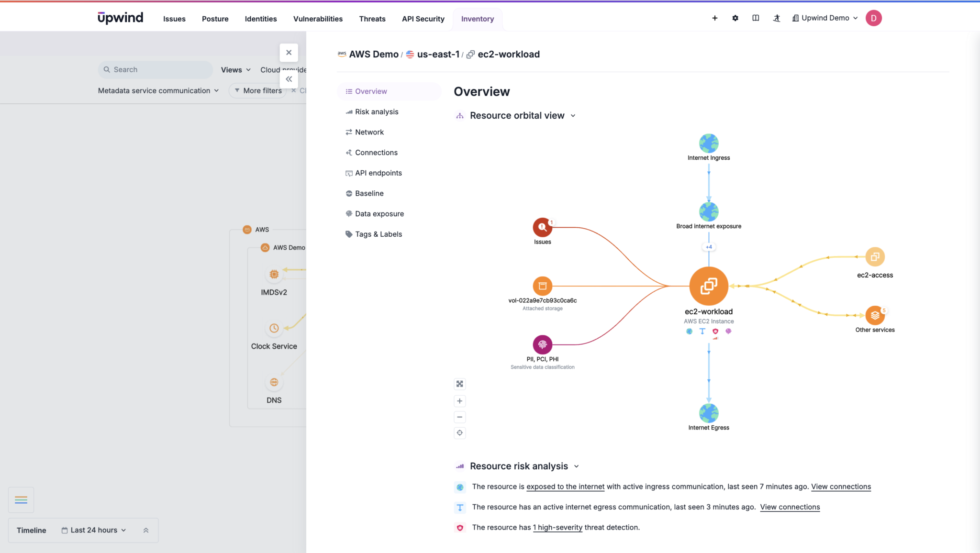
Task: Open the Metadata service communication filter dropdown
Action: (158, 90)
